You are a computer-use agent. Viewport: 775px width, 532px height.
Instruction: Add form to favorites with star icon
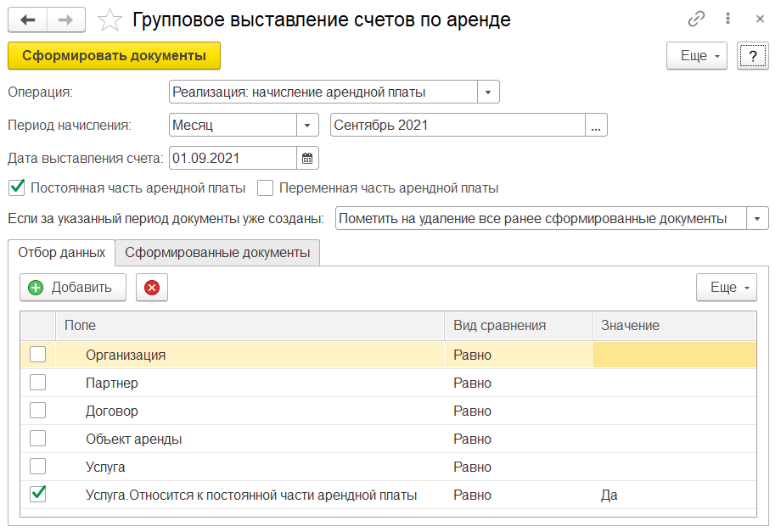tap(110, 20)
